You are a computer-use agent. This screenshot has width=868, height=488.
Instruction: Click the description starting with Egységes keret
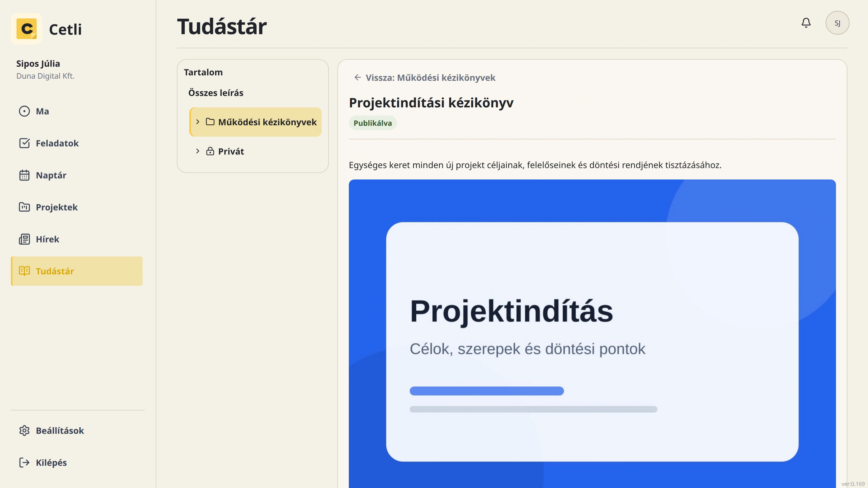point(535,165)
